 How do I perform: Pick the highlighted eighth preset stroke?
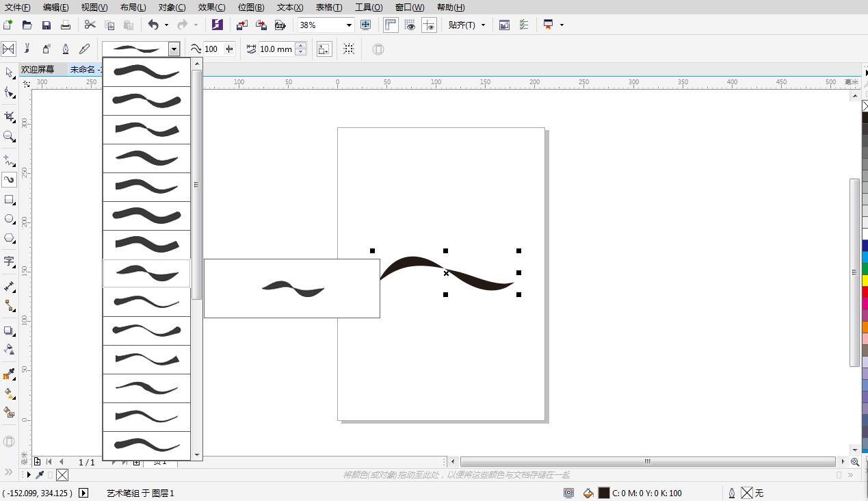click(x=146, y=273)
